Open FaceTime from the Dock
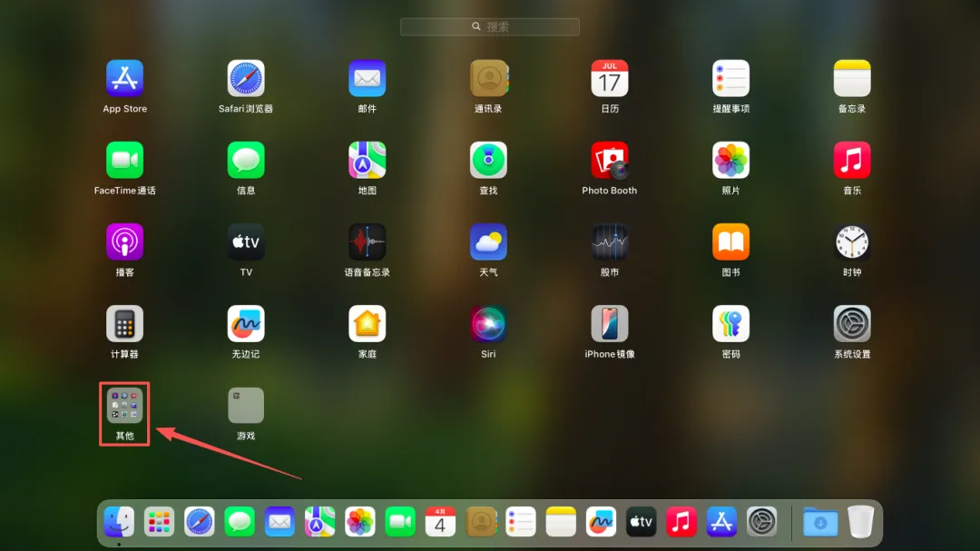Image resolution: width=980 pixels, height=551 pixels. [x=400, y=522]
